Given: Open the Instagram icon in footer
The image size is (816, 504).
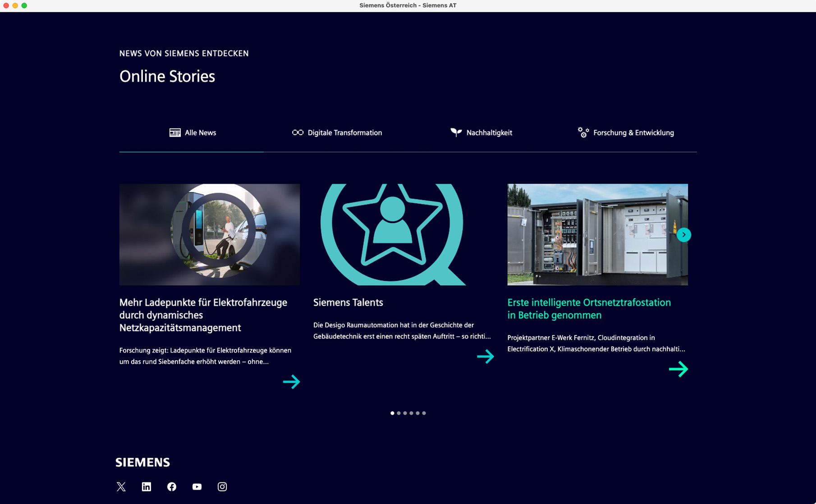Looking at the screenshot, I should [222, 486].
